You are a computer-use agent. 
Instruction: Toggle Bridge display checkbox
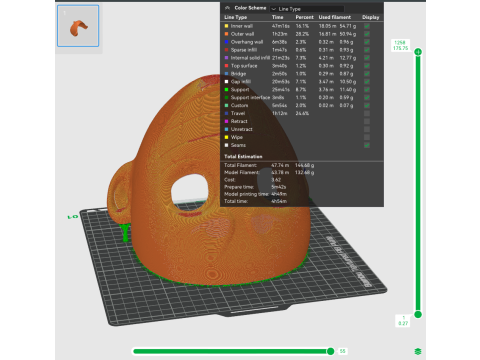coord(367,74)
